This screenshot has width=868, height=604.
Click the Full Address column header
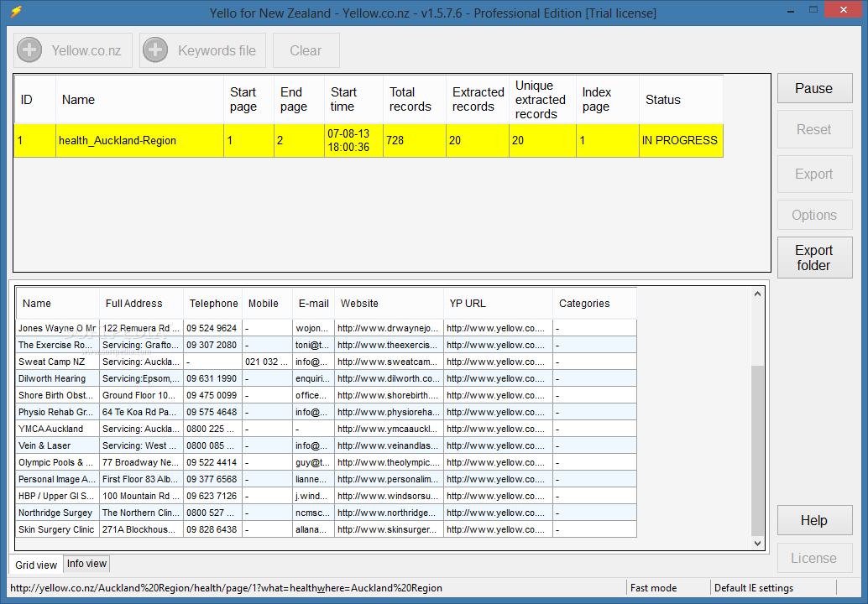click(x=133, y=304)
